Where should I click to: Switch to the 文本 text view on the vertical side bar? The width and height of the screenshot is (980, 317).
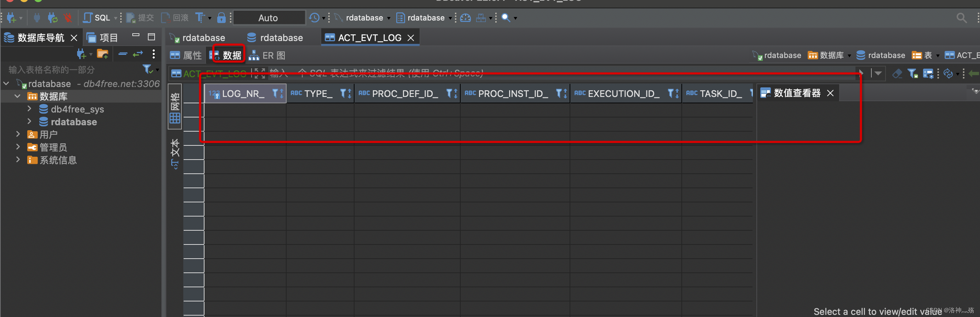coord(175,154)
